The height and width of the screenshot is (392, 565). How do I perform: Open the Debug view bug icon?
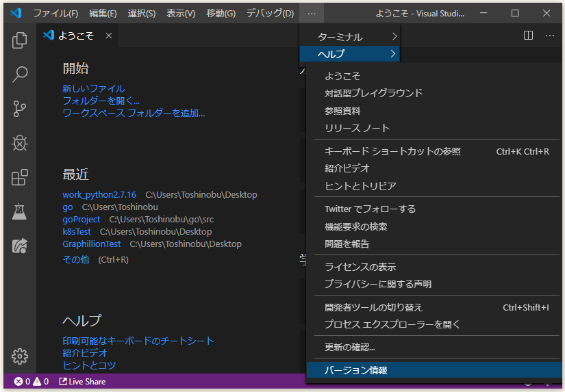pyautogui.click(x=19, y=143)
